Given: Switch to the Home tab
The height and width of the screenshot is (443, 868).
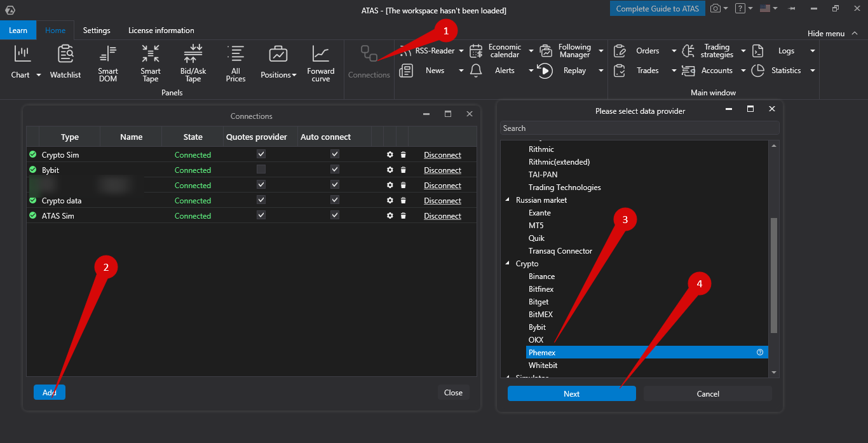Looking at the screenshot, I should tap(55, 30).
